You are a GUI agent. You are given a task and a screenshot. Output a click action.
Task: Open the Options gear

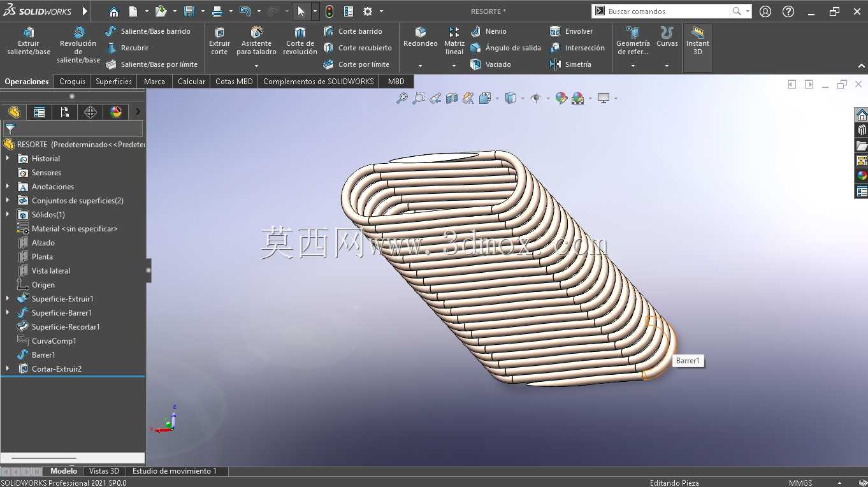pyautogui.click(x=368, y=11)
